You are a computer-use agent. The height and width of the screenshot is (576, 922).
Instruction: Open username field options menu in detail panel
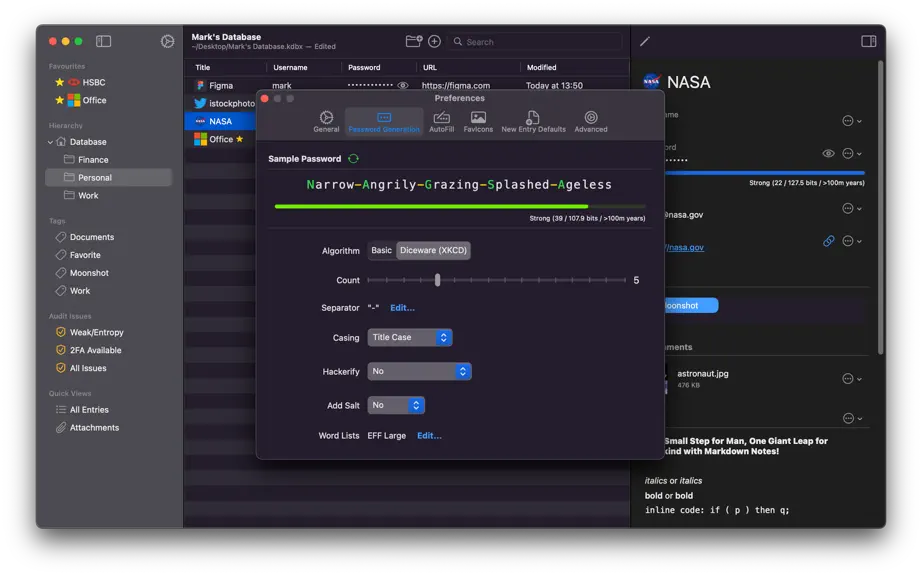pyautogui.click(x=851, y=121)
